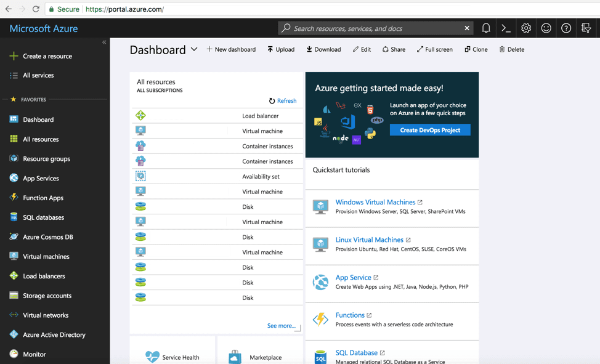This screenshot has height=364, width=600.
Task: Click the Windows Virtual Machines monitor icon
Action: coord(320,207)
